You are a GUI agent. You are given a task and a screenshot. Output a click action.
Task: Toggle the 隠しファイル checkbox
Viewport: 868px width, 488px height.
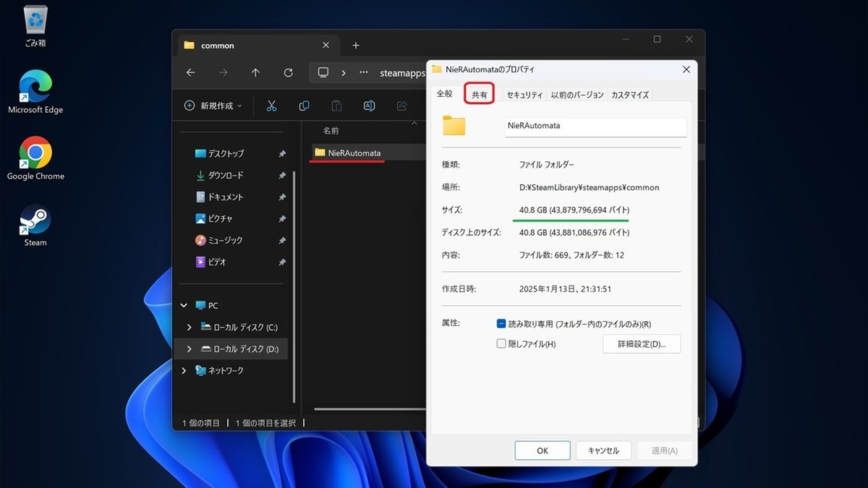pos(501,344)
